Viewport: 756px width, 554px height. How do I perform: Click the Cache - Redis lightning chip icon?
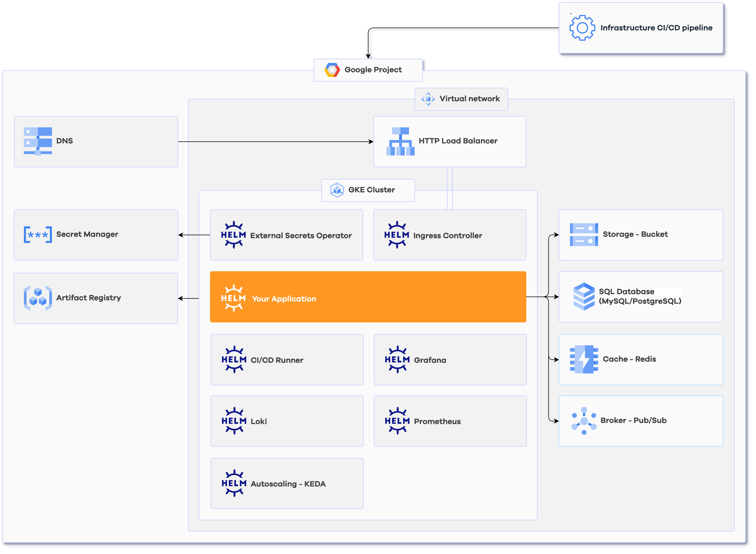click(584, 359)
